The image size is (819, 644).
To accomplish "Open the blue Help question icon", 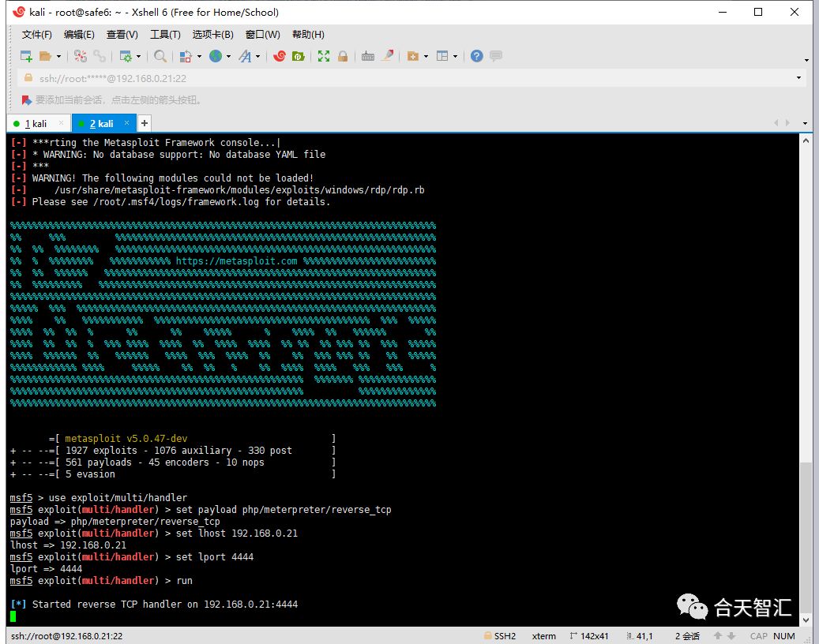I will point(476,56).
